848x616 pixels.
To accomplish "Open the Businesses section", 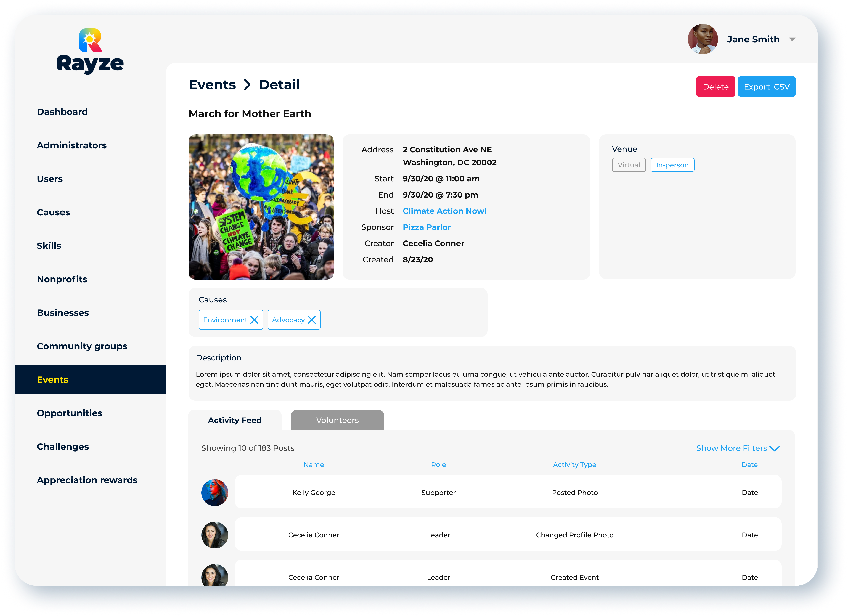I will 63,313.
